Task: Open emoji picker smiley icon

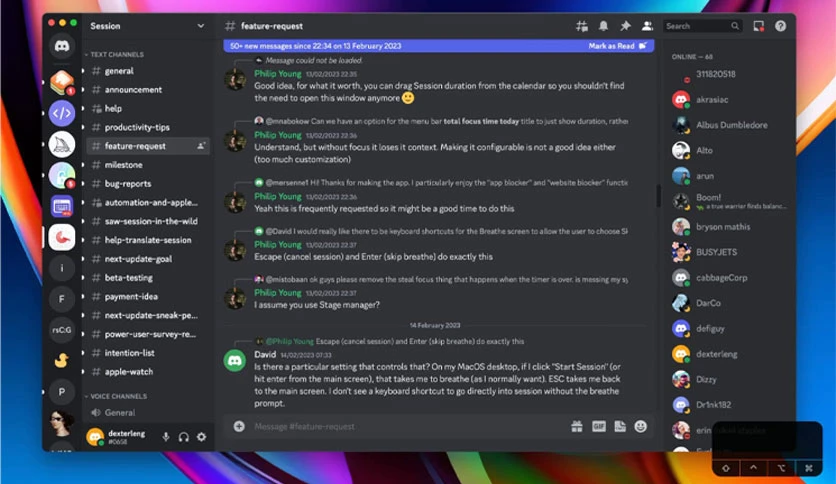Action: pos(641,426)
